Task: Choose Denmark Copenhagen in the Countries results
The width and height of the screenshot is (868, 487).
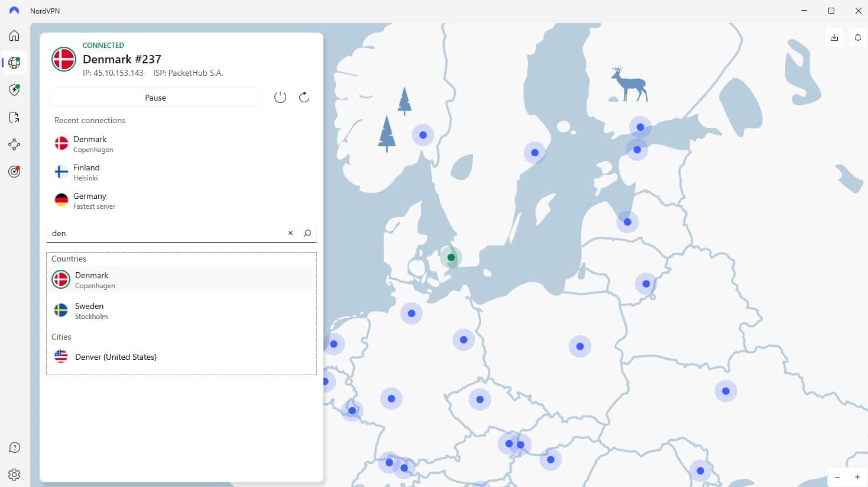Action: [x=182, y=280]
